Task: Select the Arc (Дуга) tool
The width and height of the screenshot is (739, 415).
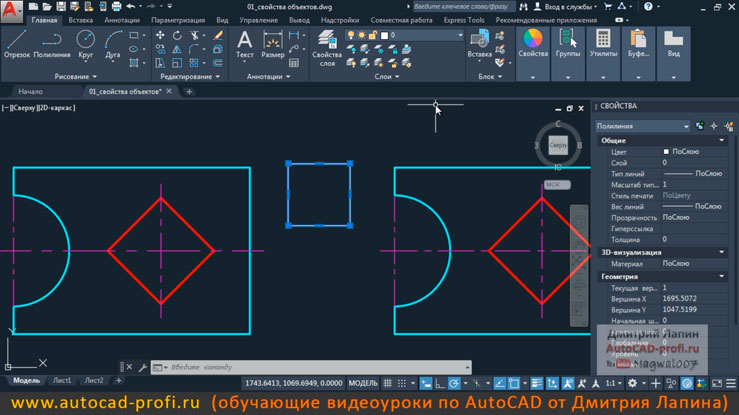Action: pyautogui.click(x=113, y=44)
